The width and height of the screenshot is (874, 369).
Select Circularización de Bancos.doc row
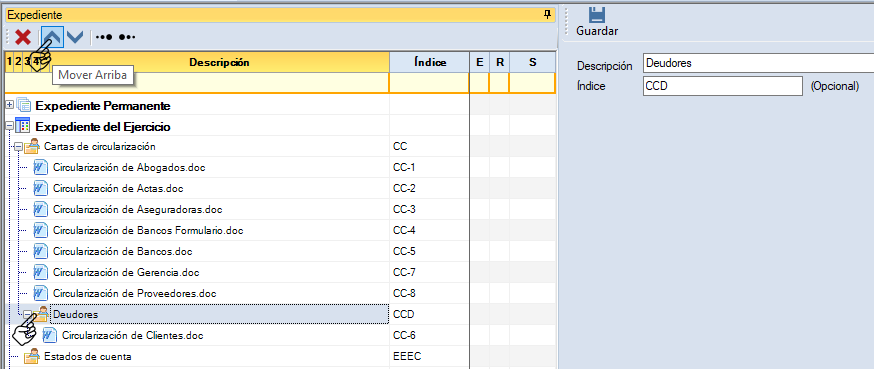tap(123, 251)
